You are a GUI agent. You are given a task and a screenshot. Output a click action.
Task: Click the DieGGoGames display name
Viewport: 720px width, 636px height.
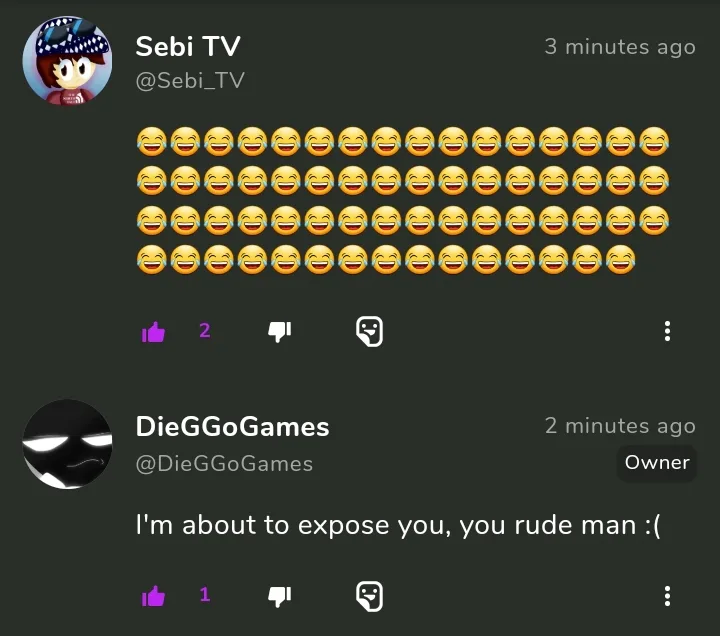pos(232,427)
